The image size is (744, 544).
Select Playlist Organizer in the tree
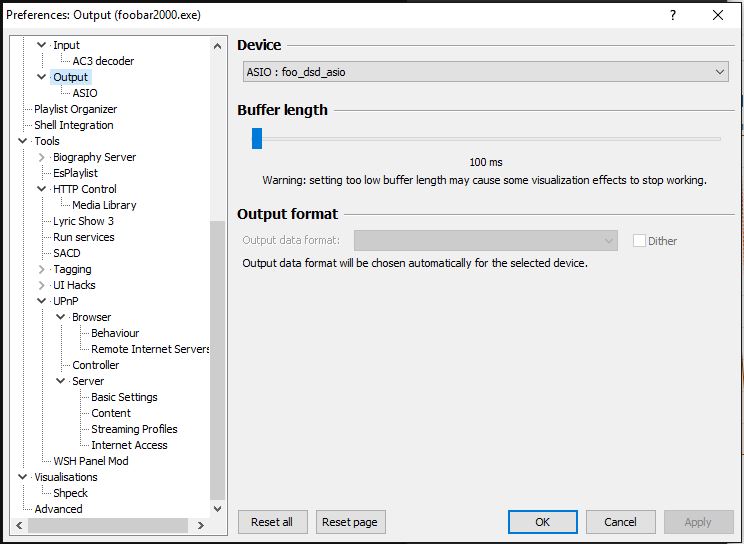point(75,109)
